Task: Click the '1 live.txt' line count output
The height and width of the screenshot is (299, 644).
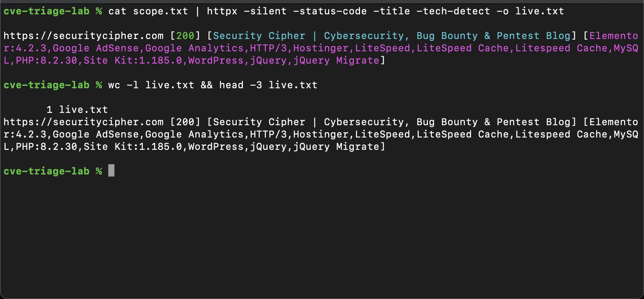Action: [x=77, y=110]
